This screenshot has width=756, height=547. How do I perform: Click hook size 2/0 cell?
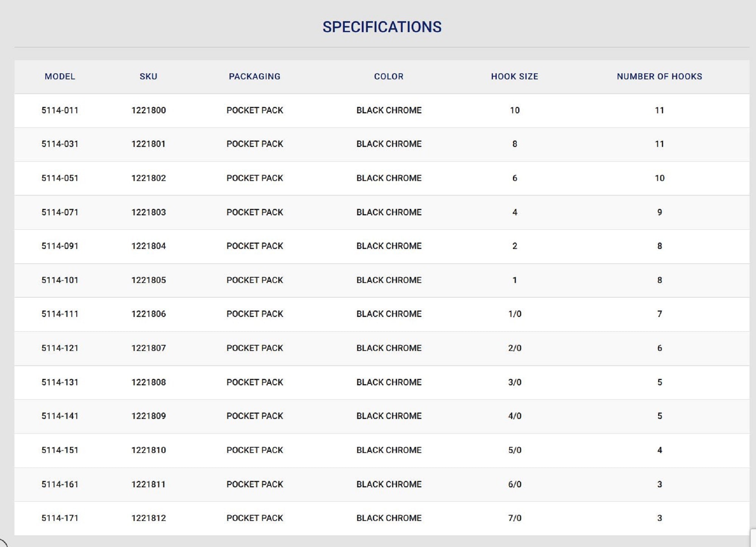coord(514,348)
